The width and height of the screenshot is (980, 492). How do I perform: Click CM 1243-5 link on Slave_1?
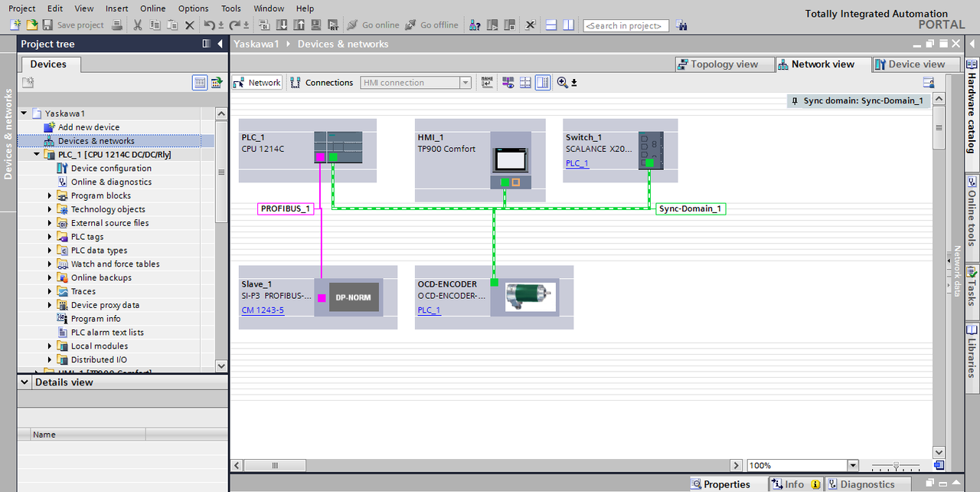click(263, 310)
